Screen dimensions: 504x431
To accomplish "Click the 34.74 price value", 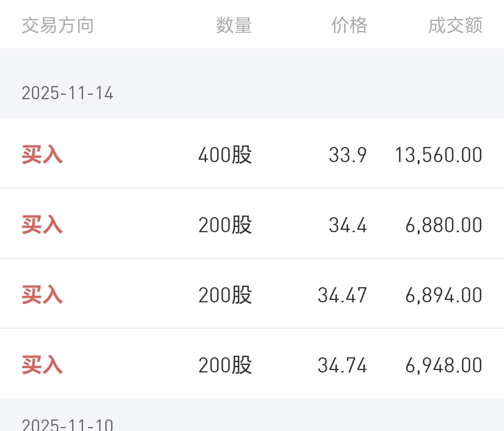I will click(342, 365).
